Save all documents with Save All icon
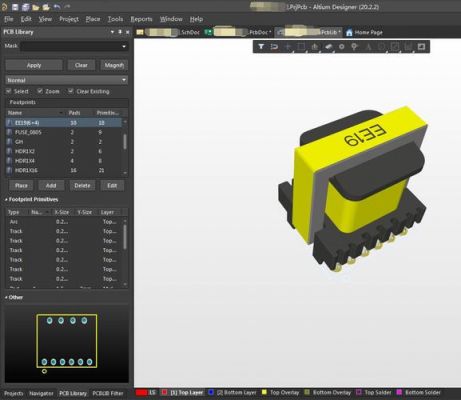 tap(25, 7)
